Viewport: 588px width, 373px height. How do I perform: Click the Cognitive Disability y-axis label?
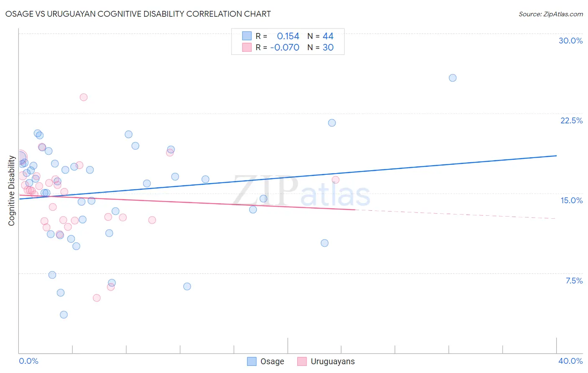[11, 191]
